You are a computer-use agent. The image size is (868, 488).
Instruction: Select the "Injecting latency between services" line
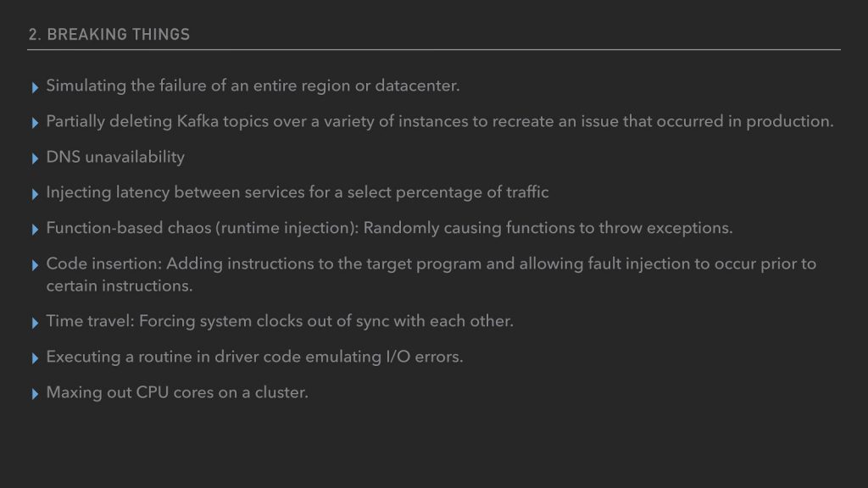298,192
